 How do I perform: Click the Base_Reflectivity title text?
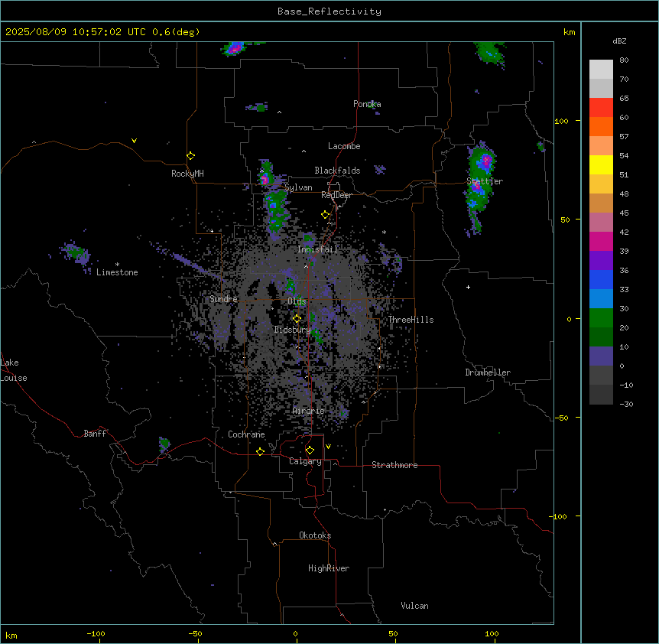(x=329, y=11)
